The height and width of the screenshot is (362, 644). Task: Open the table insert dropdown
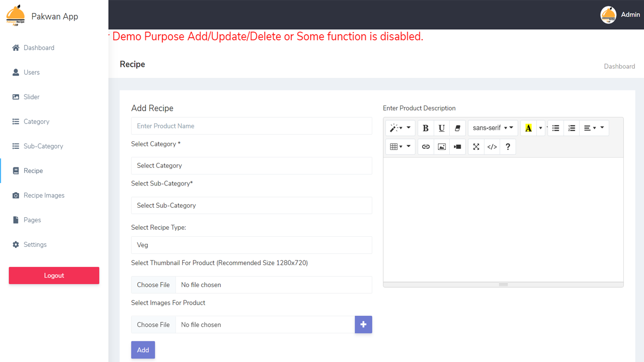pyautogui.click(x=400, y=147)
